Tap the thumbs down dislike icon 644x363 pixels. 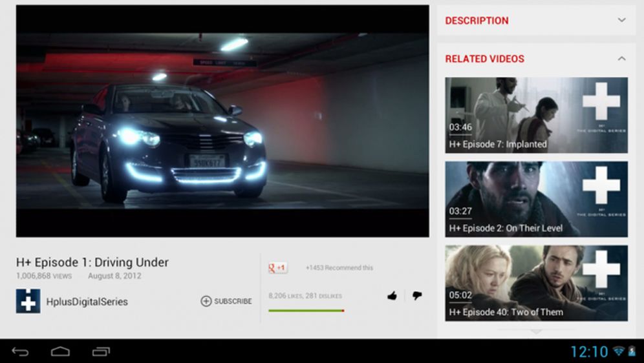(x=417, y=296)
